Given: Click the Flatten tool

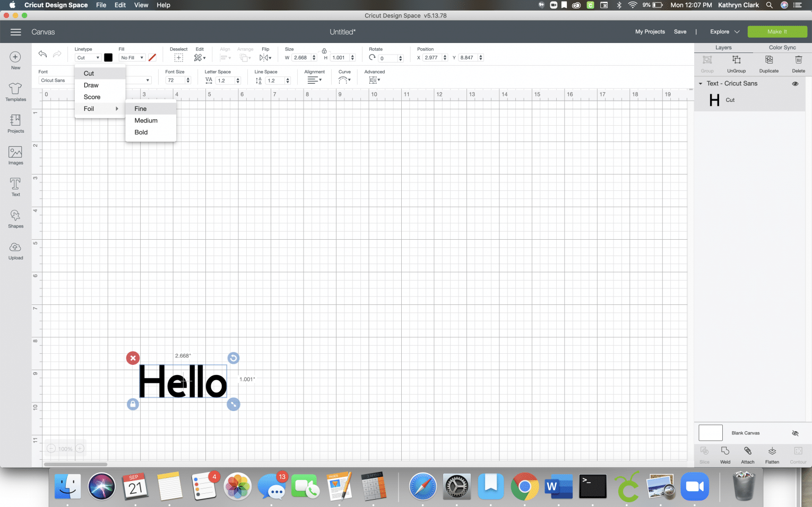Looking at the screenshot, I should click(x=772, y=451).
